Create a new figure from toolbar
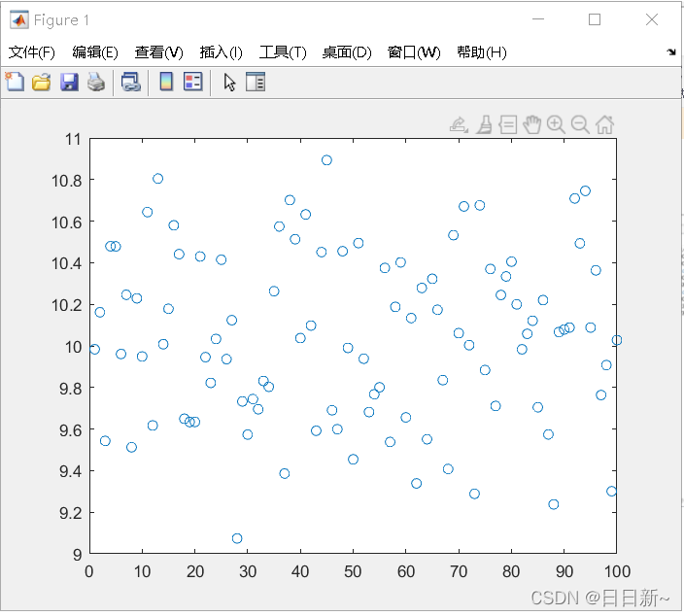 click(x=15, y=83)
